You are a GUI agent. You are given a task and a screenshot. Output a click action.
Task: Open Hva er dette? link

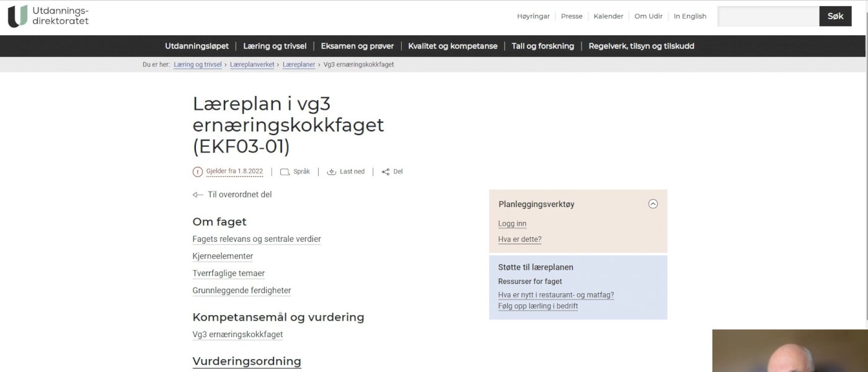tap(520, 239)
